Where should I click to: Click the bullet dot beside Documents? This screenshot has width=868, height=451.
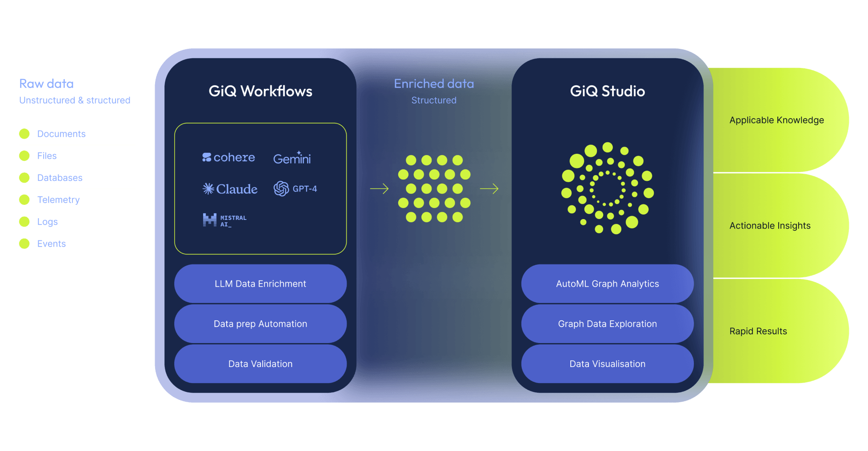pyautogui.click(x=24, y=134)
